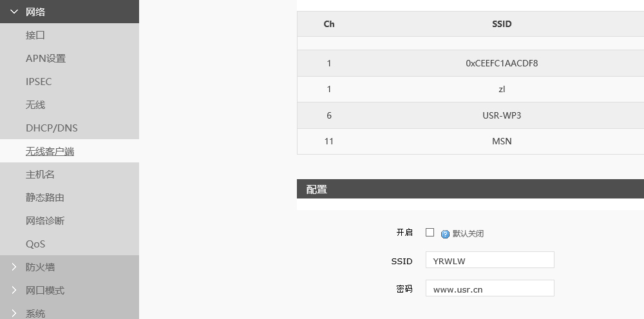Image resolution: width=644 pixels, height=319 pixels.
Task: Select the 无线客户端 menu item
Action: click(x=50, y=151)
